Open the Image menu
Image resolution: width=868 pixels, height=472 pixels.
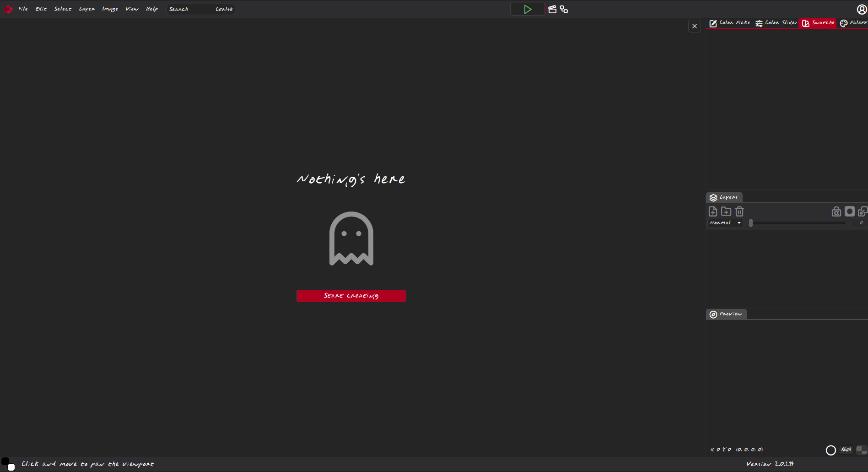coord(110,9)
